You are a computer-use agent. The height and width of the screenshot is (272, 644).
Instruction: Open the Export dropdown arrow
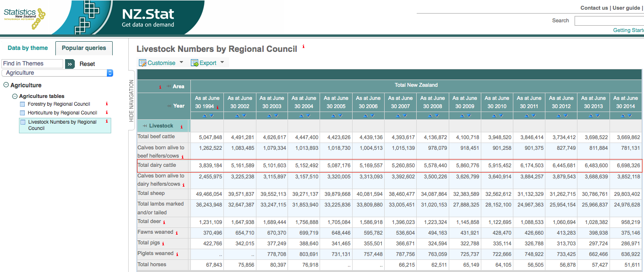(222, 63)
